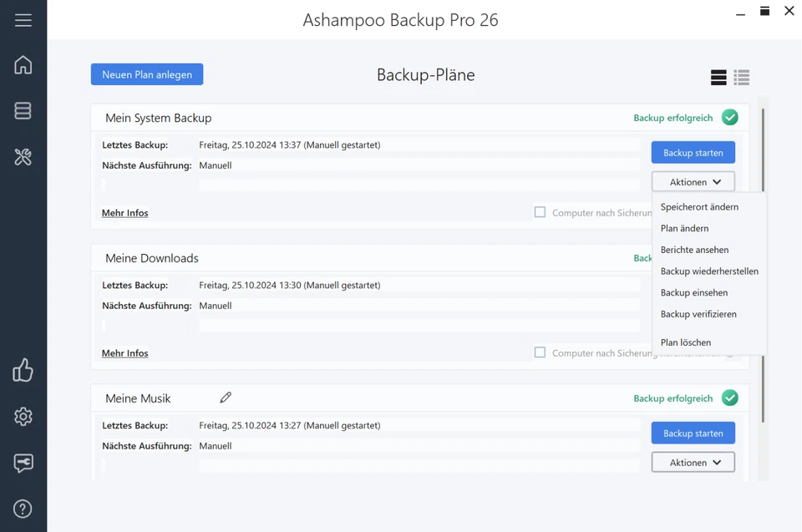The image size is (802, 532).
Task: Click the thumbs-up rating icon
Action: (x=23, y=370)
